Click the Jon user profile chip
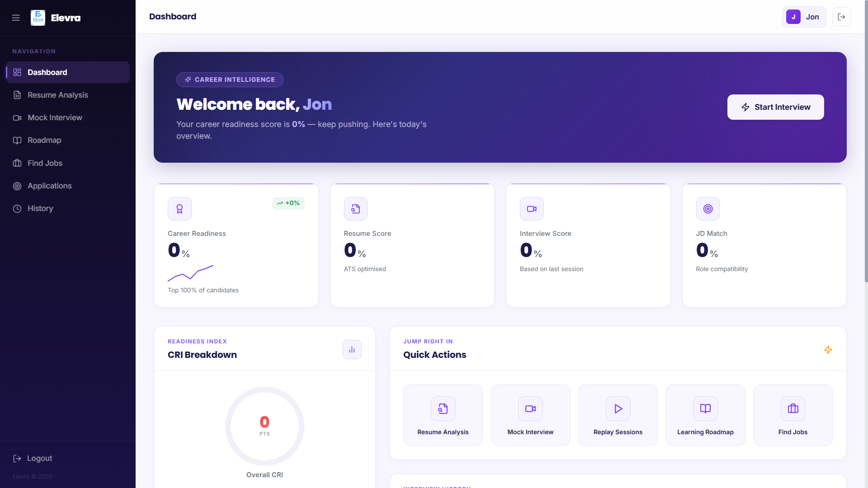 click(x=804, y=17)
